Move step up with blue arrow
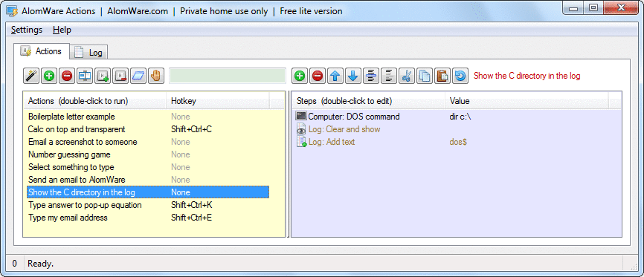This screenshot has height=277, width=644. click(335, 76)
